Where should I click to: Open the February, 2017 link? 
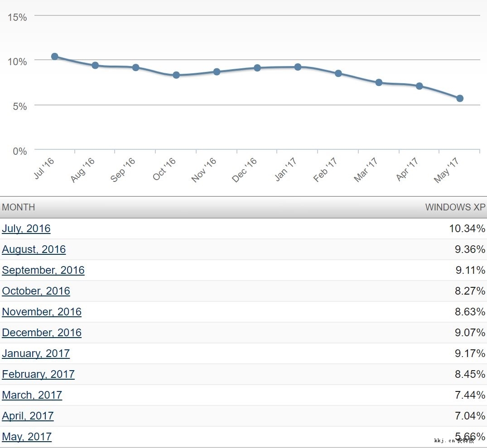[38, 374]
